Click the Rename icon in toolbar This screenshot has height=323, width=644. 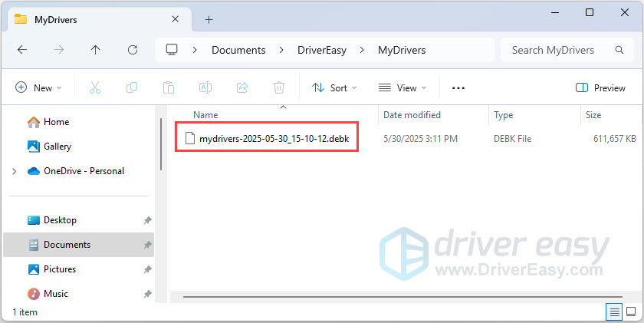205,88
